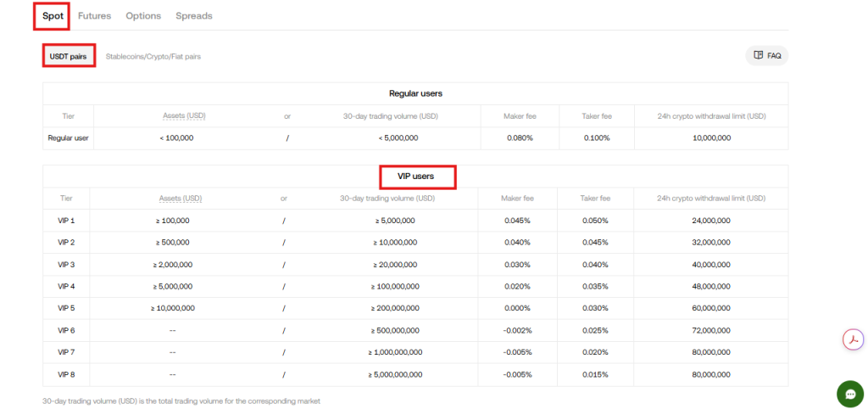This screenshot has height=409, width=868.
Task: Select the VIP 3 tier row
Action: coord(415,265)
